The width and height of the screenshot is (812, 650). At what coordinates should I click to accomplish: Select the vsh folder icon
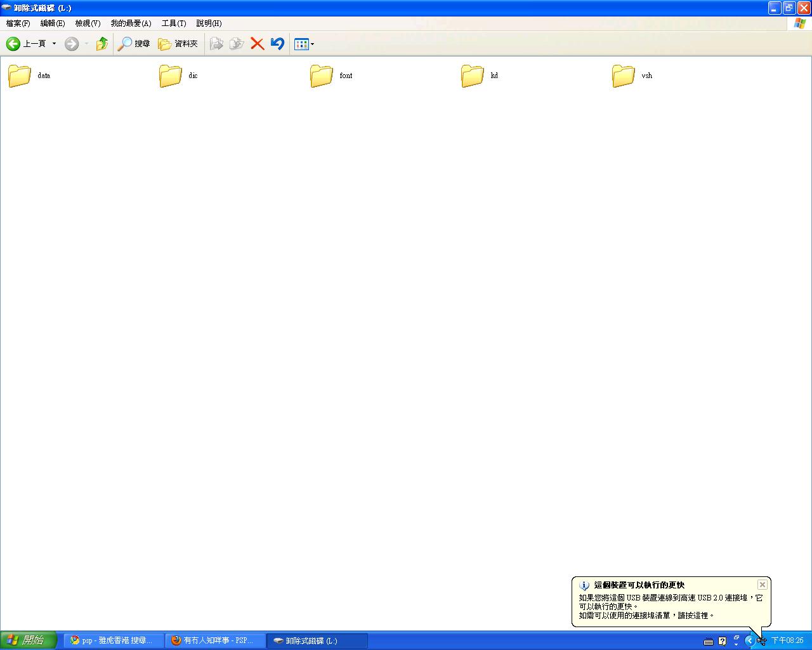pyautogui.click(x=624, y=76)
